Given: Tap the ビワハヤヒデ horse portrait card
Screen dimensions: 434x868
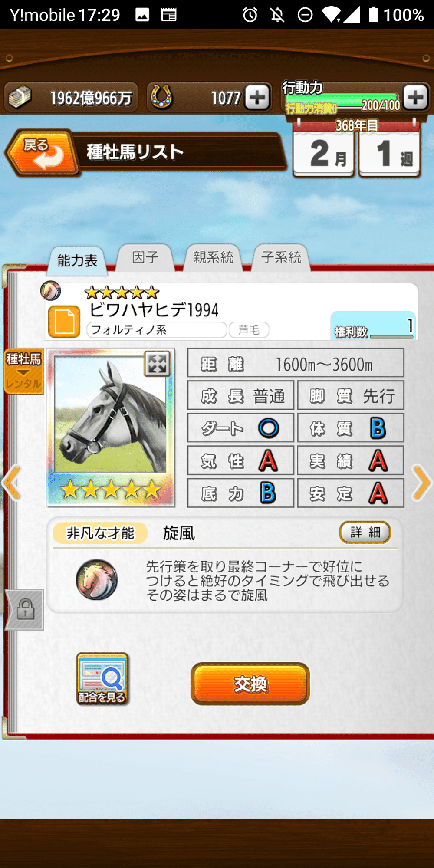Looking at the screenshot, I should tap(110, 427).
